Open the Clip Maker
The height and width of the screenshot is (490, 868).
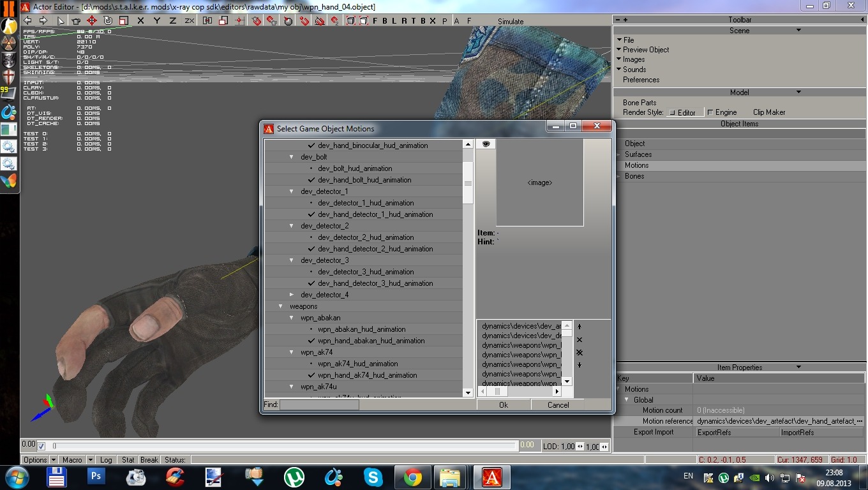point(769,112)
